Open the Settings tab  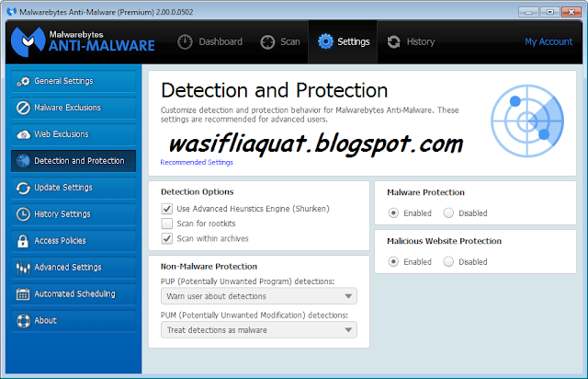click(x=343, y=41)
